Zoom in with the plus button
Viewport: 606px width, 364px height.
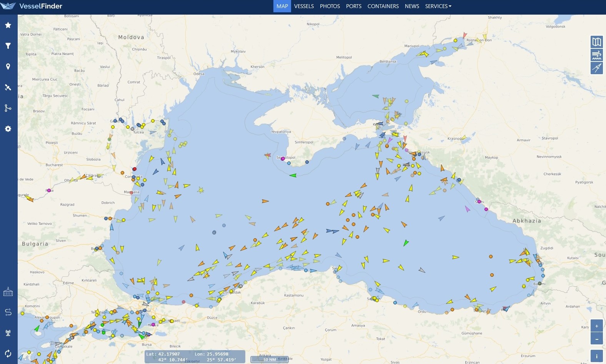click(x=596, y=326)
